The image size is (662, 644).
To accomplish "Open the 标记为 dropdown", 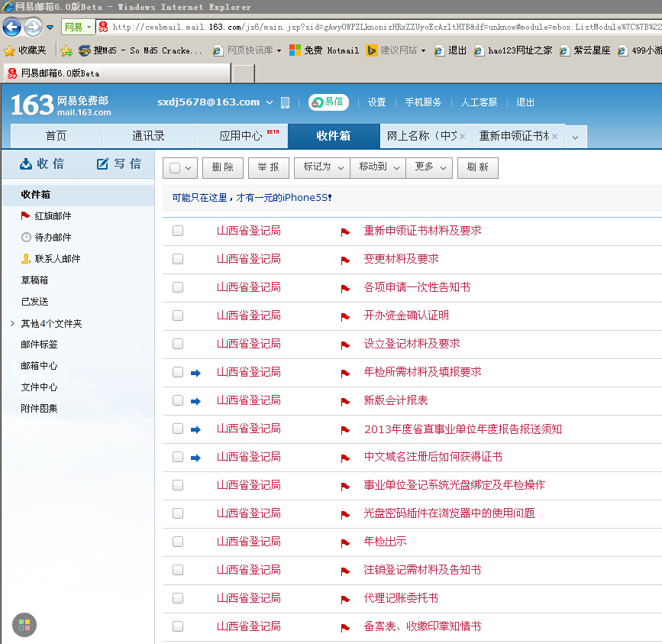I will 322,167.
